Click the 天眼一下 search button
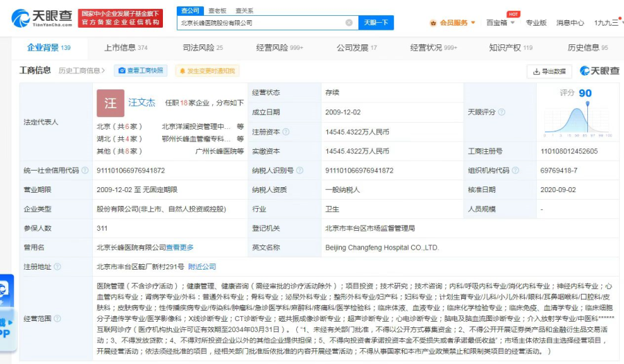 (376, 23)
